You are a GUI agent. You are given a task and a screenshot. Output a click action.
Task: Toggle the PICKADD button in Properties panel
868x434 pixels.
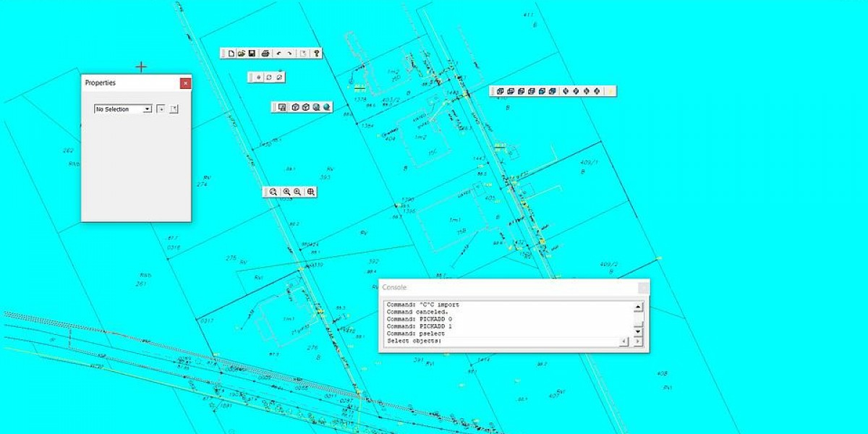click(174, 109)
